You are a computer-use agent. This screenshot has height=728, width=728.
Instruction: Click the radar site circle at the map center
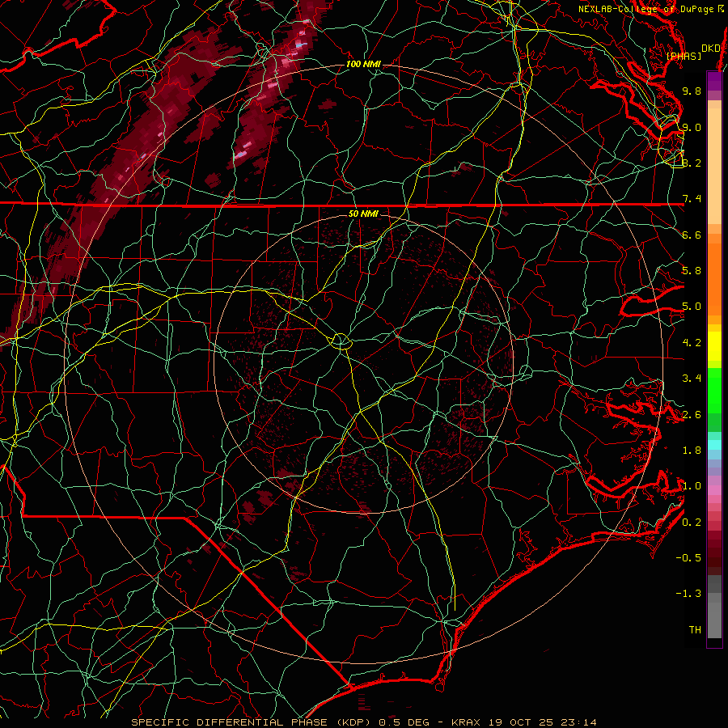click(341, 341)
